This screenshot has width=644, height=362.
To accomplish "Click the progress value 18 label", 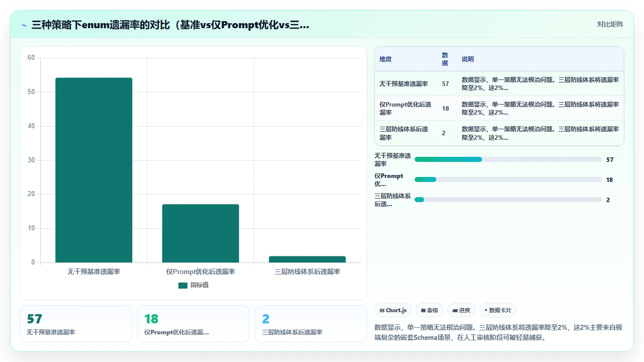I will 610,180.
